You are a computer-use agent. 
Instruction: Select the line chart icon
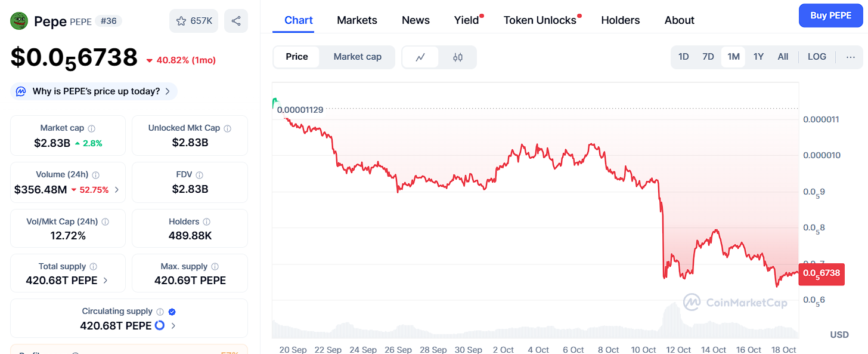[x=420, y=57]
